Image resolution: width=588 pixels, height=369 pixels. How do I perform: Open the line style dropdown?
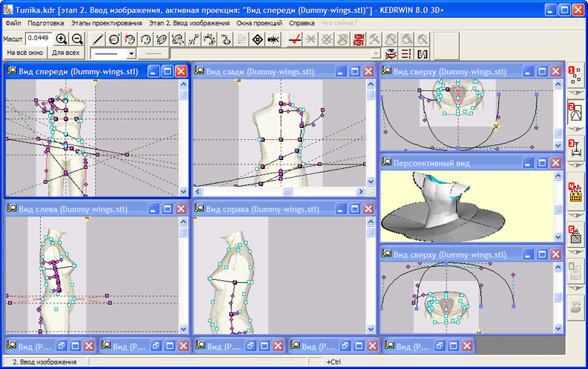tap(131, 54)
